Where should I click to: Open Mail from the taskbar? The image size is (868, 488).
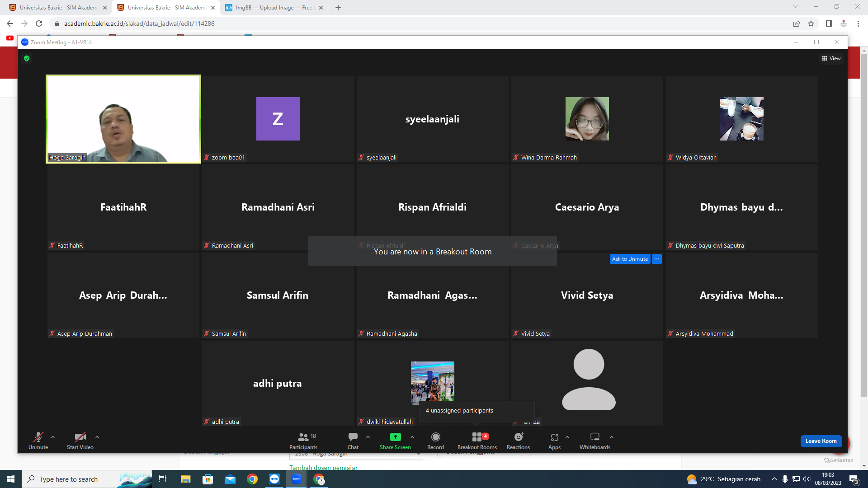[x=230, y=479]
